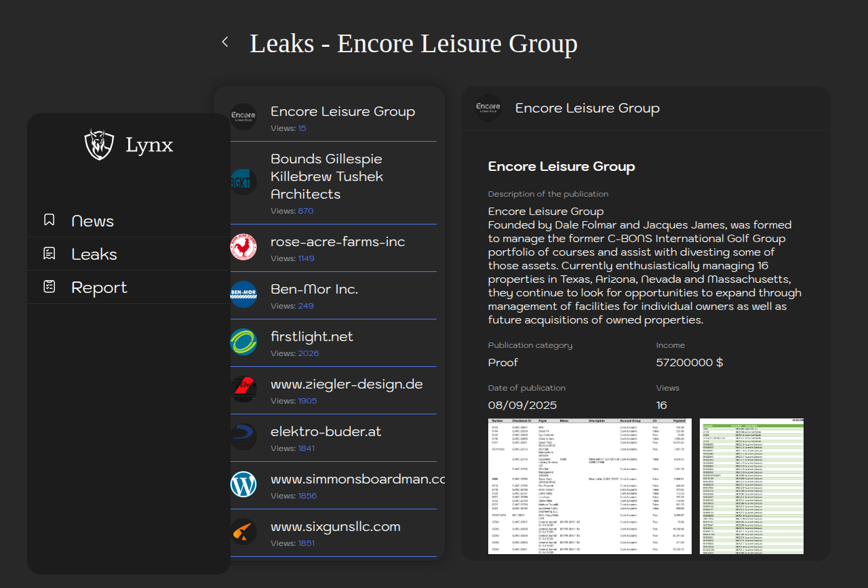Screen dimensions: 868x588
Task: Click the Report checklist icon
Action: coord(49,286)
